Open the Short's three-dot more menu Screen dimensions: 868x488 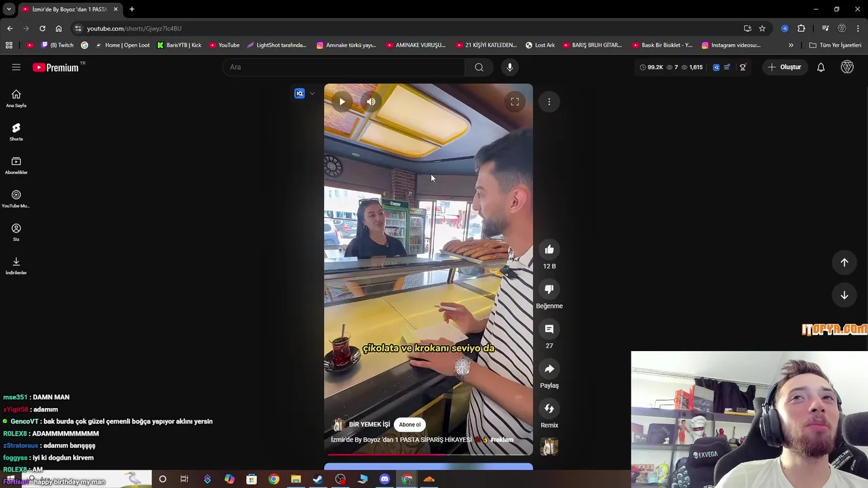point(549,102)
